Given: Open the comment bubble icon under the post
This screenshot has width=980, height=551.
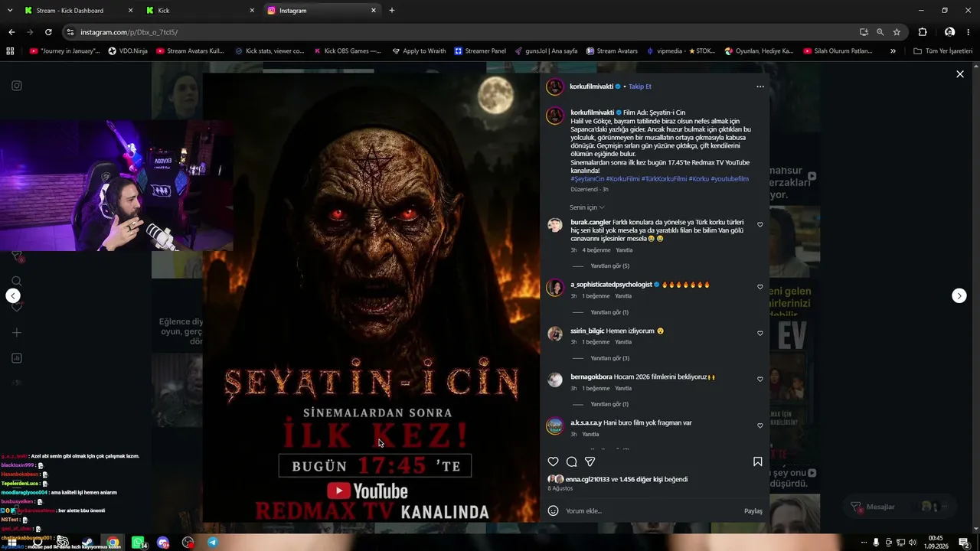Looking at the screenshot, I should coord(571,461).
